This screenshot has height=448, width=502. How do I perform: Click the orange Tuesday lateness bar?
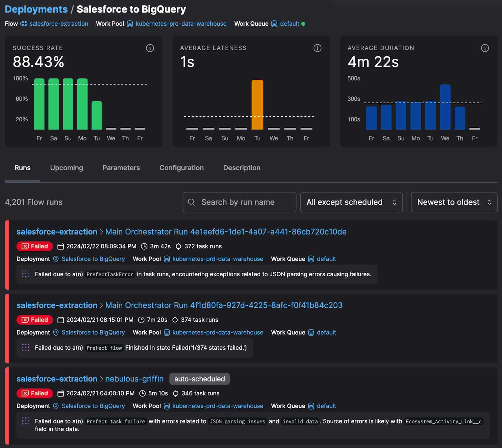(257, 104)
